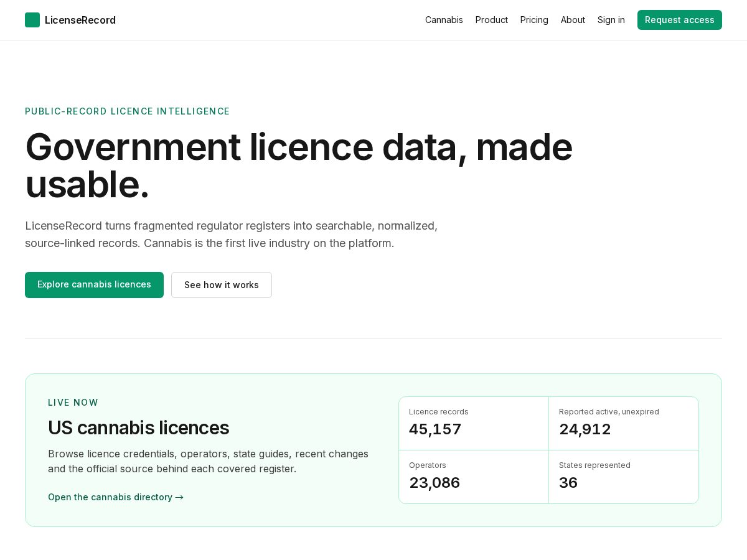
Task: Click the 'Browse licence credentials' description text
Action: pyautogui.click(x=209, y=461)
